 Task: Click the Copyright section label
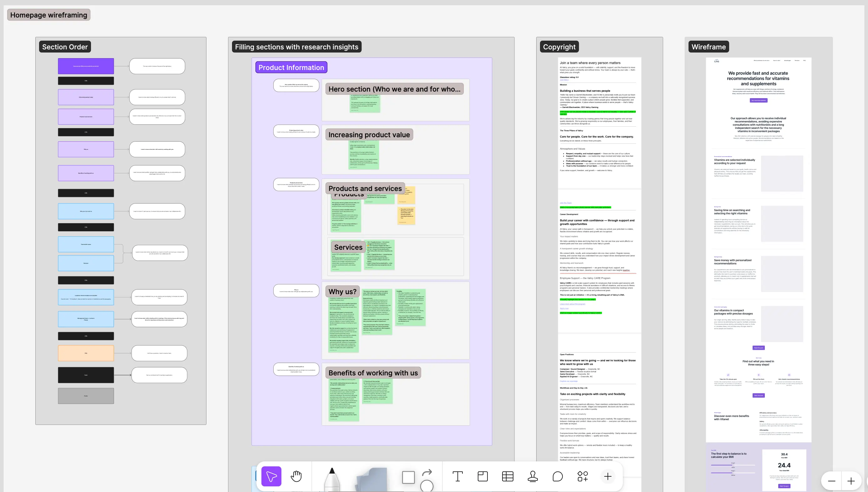coord(559,47)
